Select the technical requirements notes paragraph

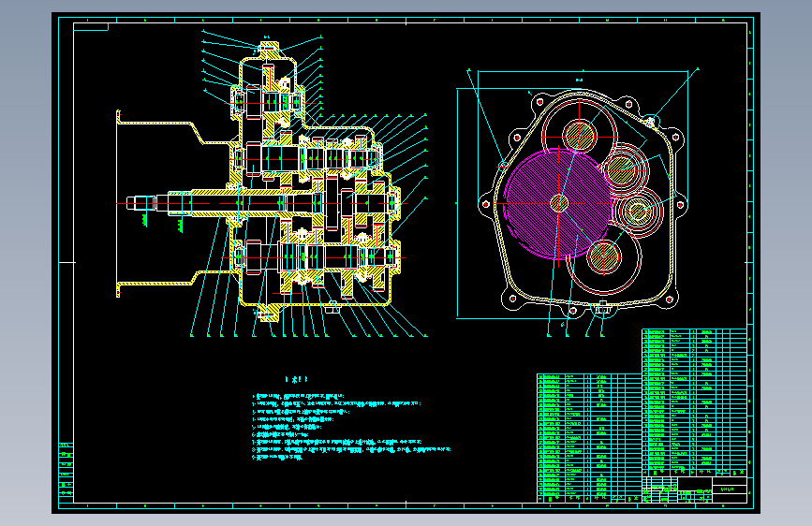351,427
